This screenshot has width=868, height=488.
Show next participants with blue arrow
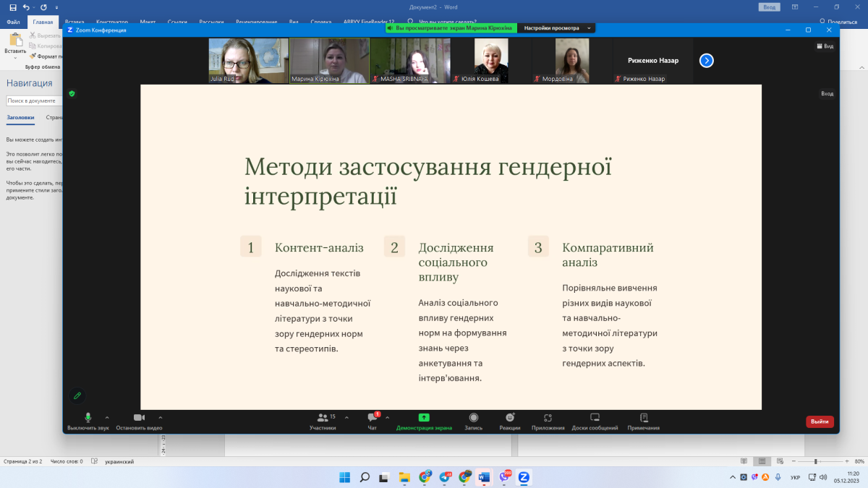click(x=706, y=61)
